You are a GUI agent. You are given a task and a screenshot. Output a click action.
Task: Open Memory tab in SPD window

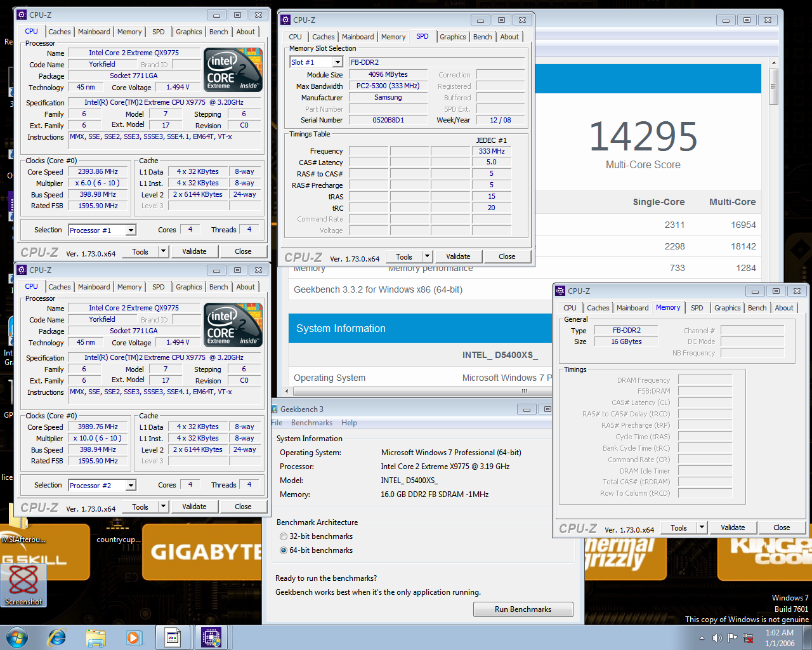(x=393, y=37)
